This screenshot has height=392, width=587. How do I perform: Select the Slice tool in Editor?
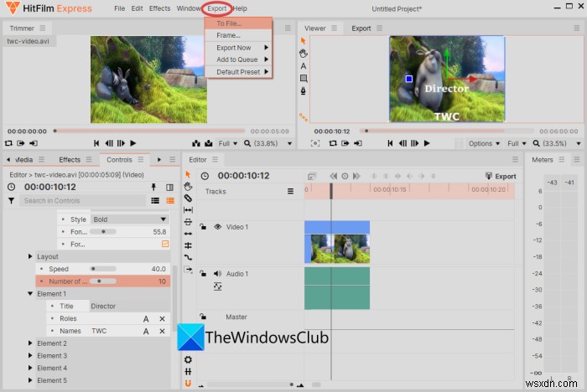pos(188,199)
